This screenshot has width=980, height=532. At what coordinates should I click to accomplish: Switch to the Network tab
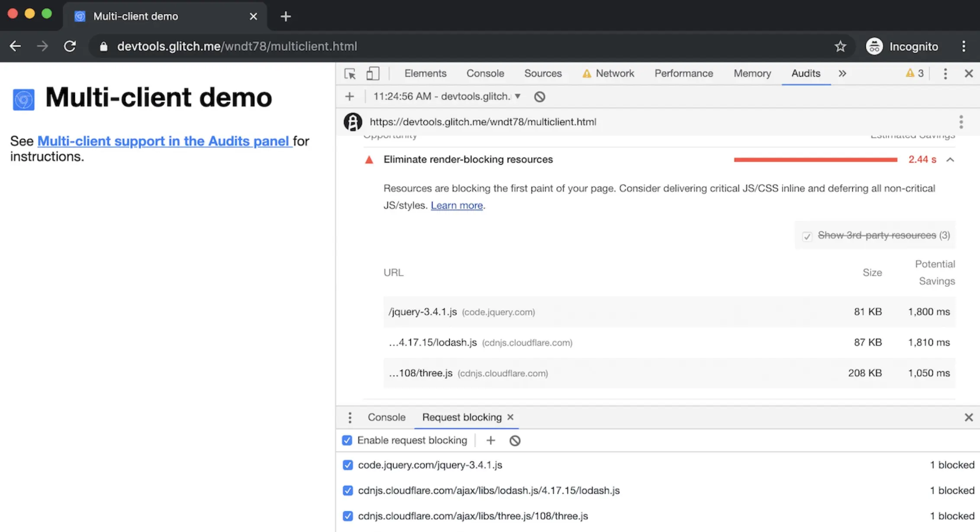pyautogui.click(x=614, y=74)
